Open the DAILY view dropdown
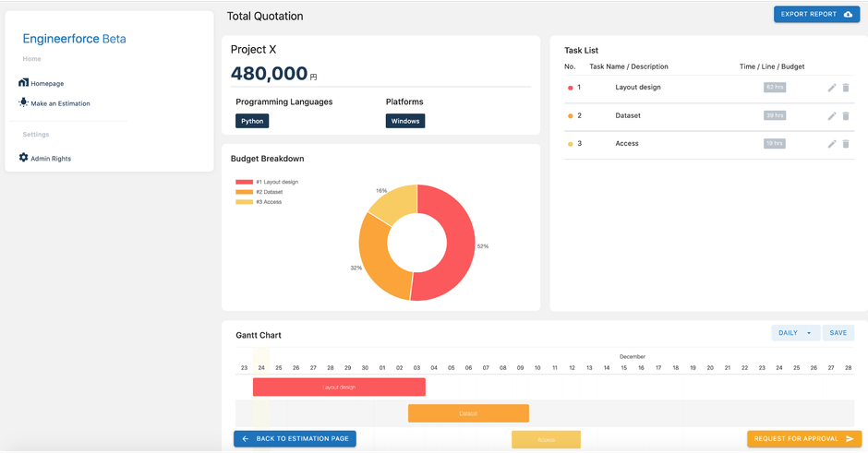The width and height of the screenshot is (868, 453). click(x=795, y=333)
